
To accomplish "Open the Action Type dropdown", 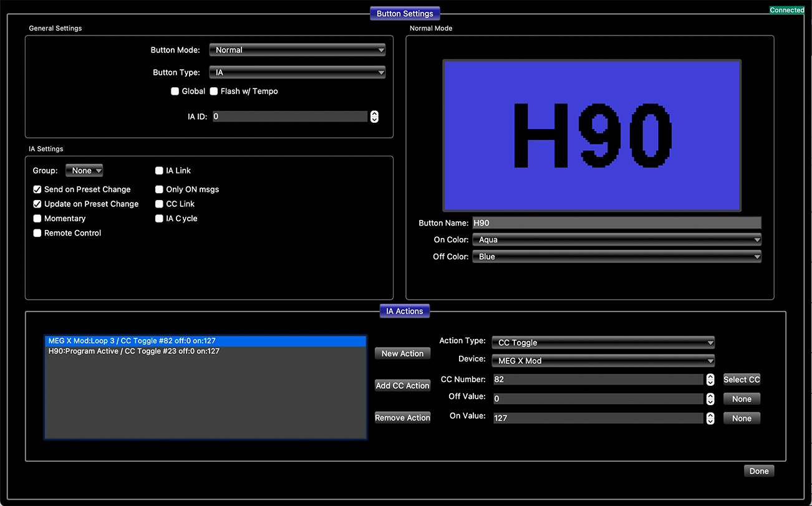I will pos(603,343).
